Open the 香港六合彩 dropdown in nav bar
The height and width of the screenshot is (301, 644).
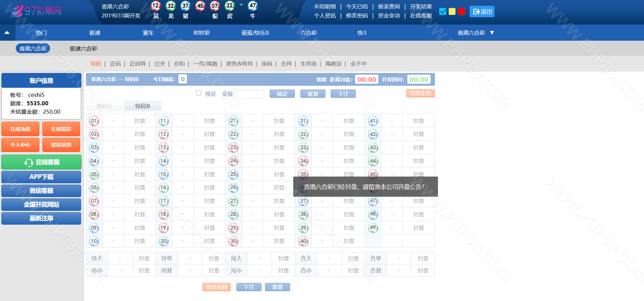click(475, 33)
